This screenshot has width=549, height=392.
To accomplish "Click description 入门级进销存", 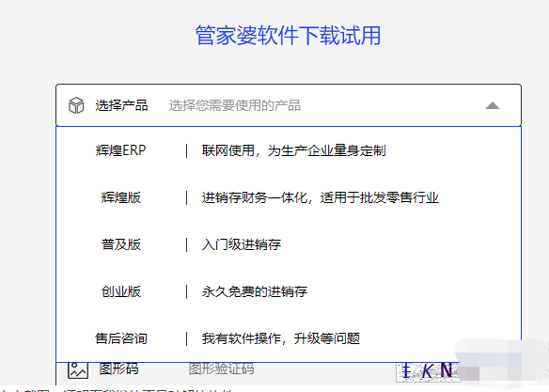I will pyautogui.click(x=242, y=244).
